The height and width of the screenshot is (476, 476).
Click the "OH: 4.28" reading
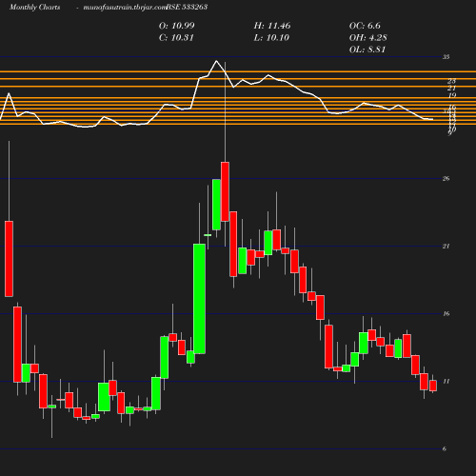(368, 38)
